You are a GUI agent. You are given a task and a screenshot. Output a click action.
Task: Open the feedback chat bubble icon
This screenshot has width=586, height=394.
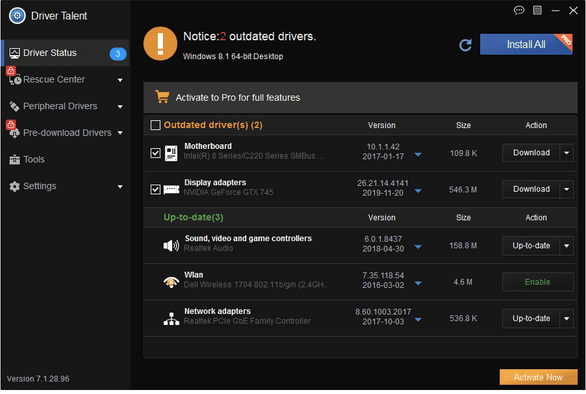(x=519, y=10)
